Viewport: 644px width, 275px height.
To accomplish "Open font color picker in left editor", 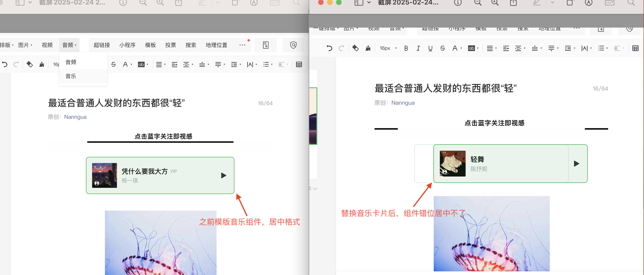I will point(127,65).
